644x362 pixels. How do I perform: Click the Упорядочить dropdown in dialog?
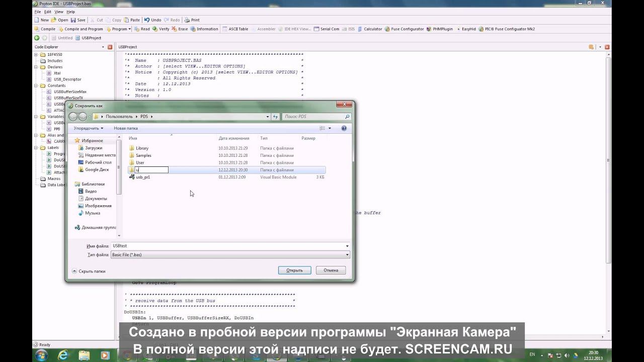[x=88, y=128]
